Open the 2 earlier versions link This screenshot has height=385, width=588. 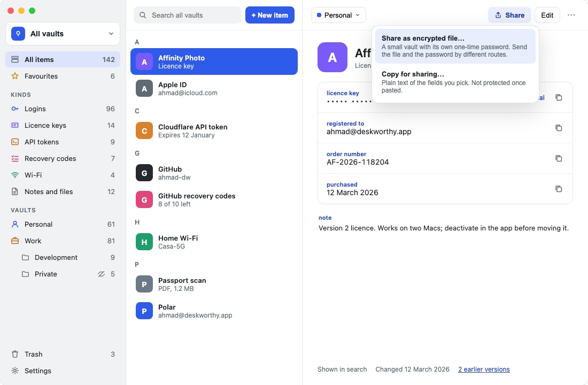pyautogui.click(x=484, y=369)
